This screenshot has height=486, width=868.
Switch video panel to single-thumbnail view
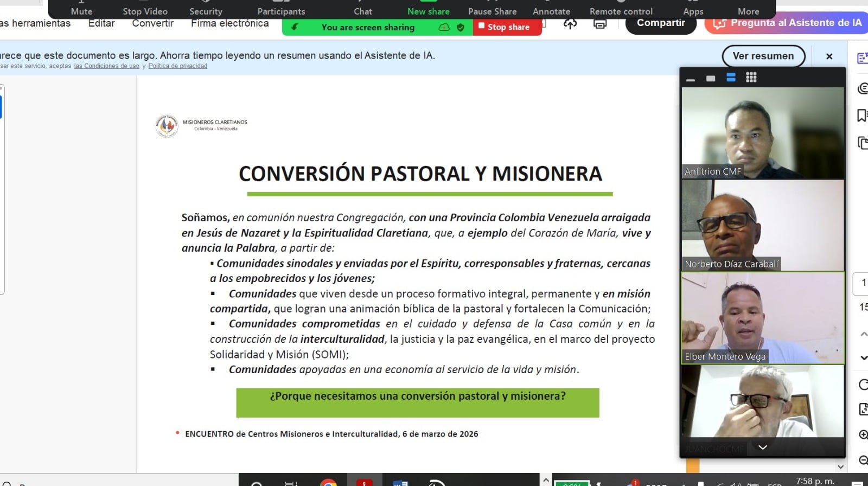[711, 79]
